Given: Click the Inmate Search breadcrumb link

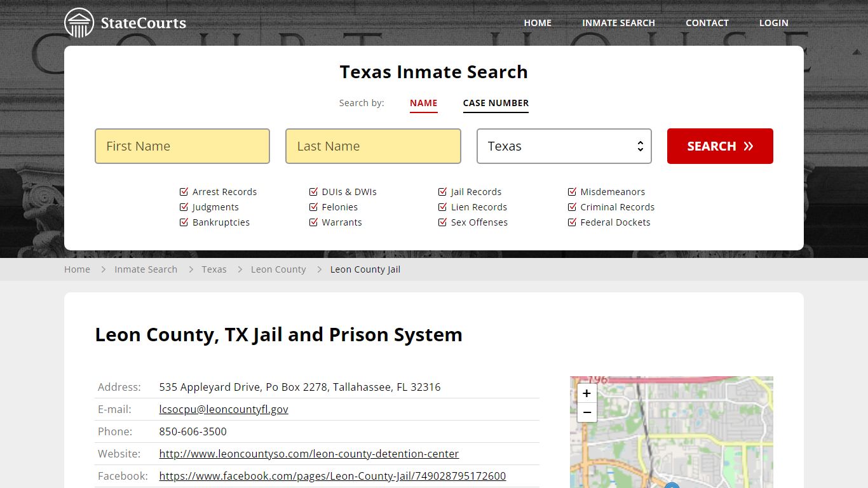Looking at the screenshot, I should point(146,269).
